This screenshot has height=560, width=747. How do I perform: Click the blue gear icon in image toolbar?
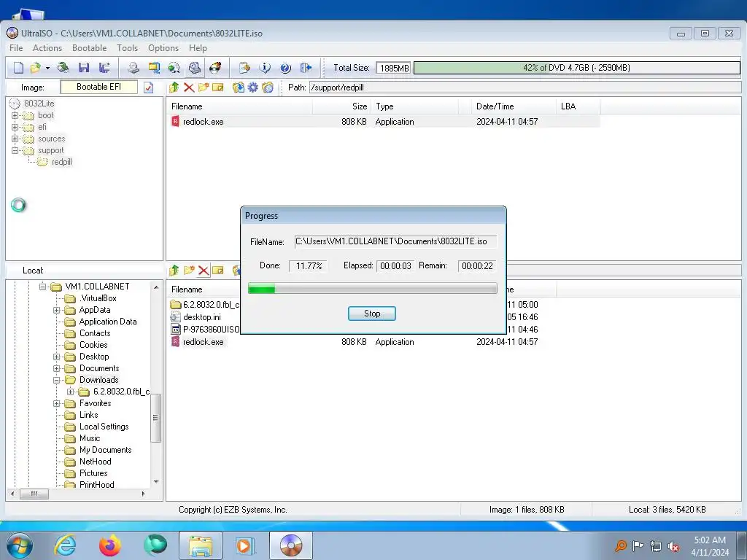click(x=253, y=87)
